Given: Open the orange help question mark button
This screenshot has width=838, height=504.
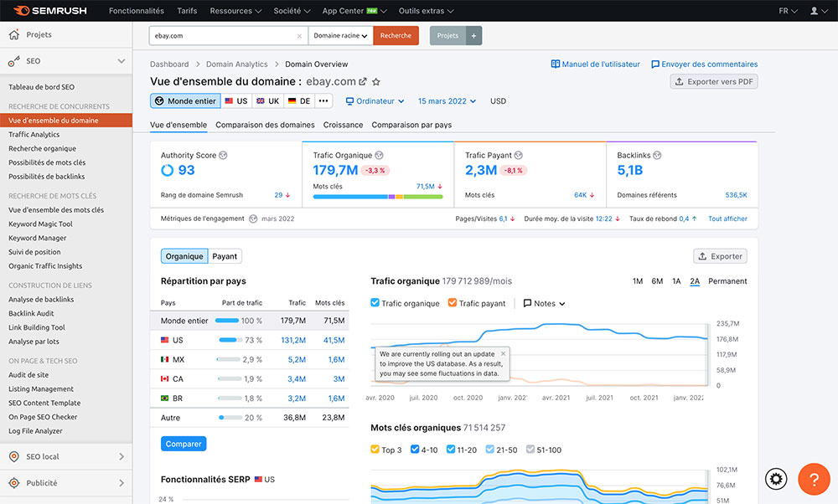Looking at the screenshot, I should click(814, 479).
